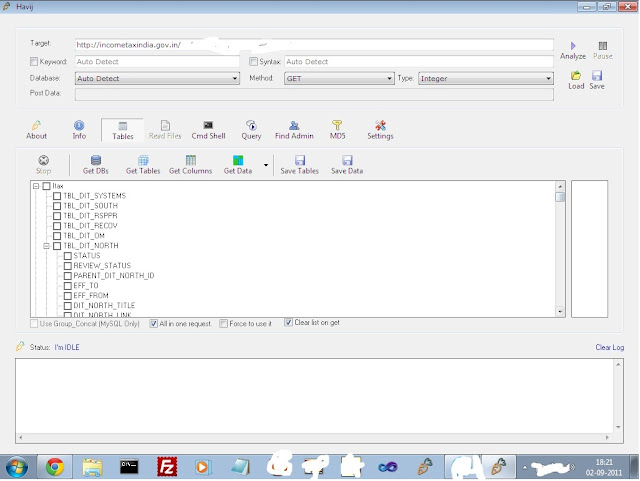Collapse the TBL_DIT_NORTH tree node
The width and height of the screenshot is (640, 481).
pyautogui.click(x=47, y=246)
